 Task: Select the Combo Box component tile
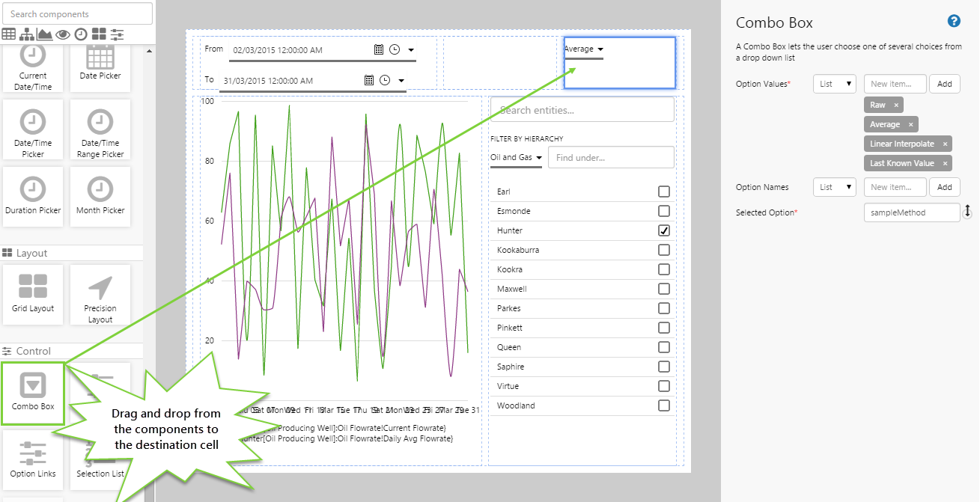[x=33, y=393]
